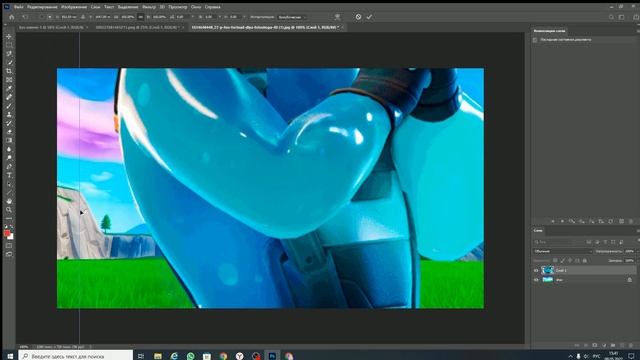Viewport: 640px width, 360px height.
Task: Click the foreground color swatch (red)
Action: 7,233
